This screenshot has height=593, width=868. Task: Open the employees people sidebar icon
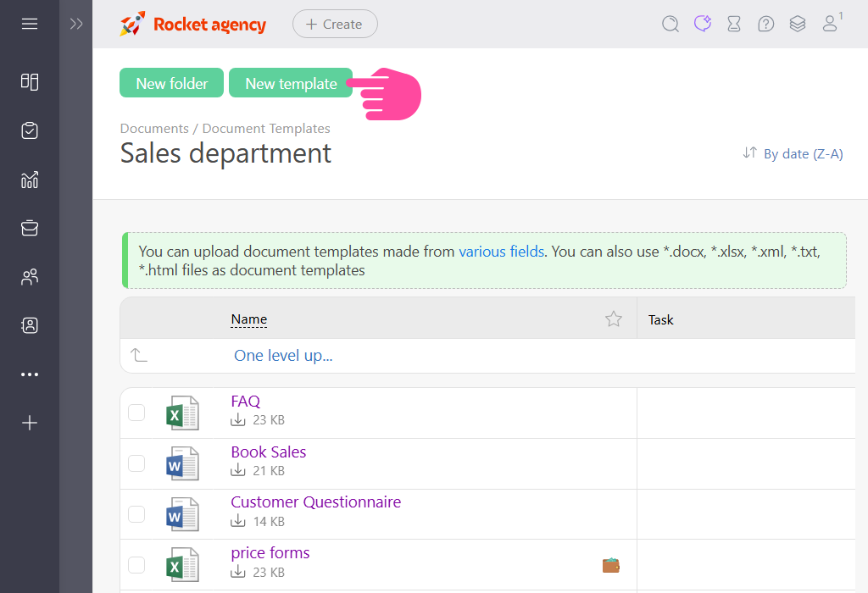(30, 276)
